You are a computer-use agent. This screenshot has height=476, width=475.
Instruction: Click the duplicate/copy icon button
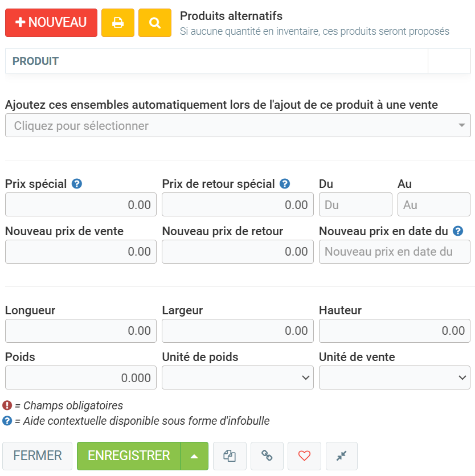[230, 456]
